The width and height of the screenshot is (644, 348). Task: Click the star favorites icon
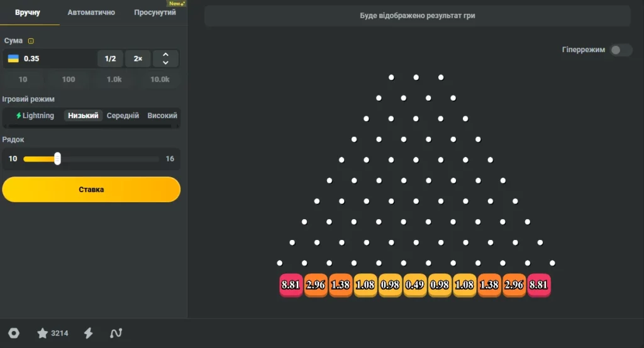coord(42,333)
